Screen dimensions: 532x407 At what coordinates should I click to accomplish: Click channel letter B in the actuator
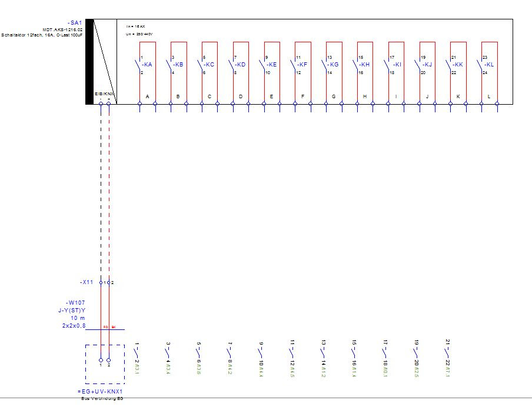(x=178, y=96)
